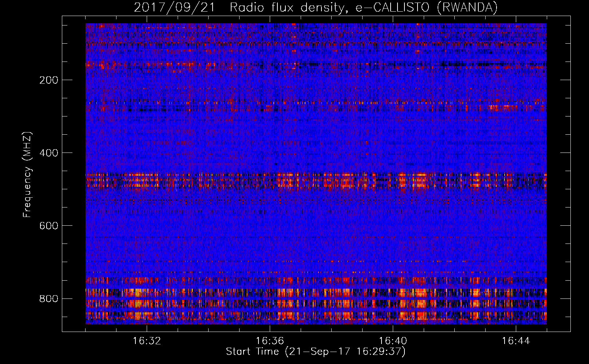This screenshot has width=589, height=364.
Task: Click the 400 frequency tick label
Action: pos(49,153)
